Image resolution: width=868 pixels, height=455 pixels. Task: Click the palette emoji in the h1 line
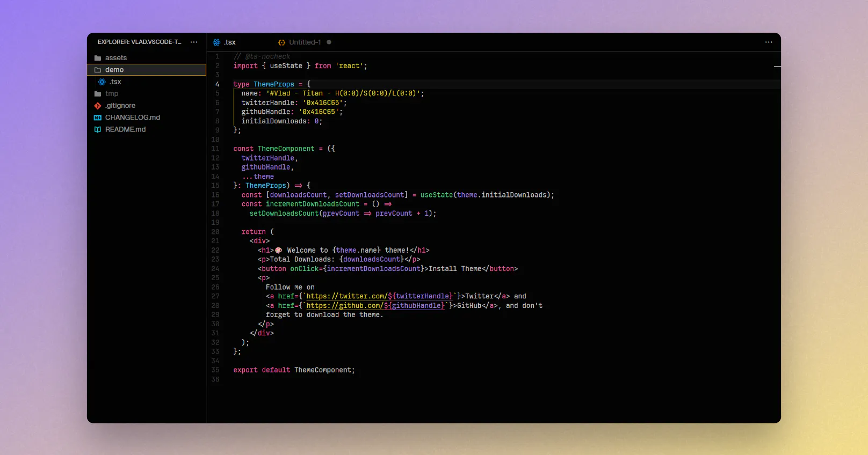pyautogui.click(x=278, y=250)
